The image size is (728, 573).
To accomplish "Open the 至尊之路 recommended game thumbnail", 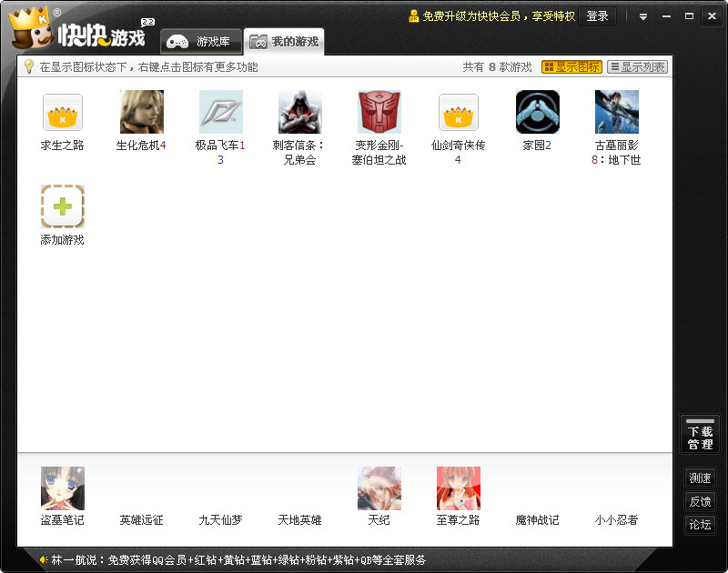I will pyautogui.click(x=459, y=488).
